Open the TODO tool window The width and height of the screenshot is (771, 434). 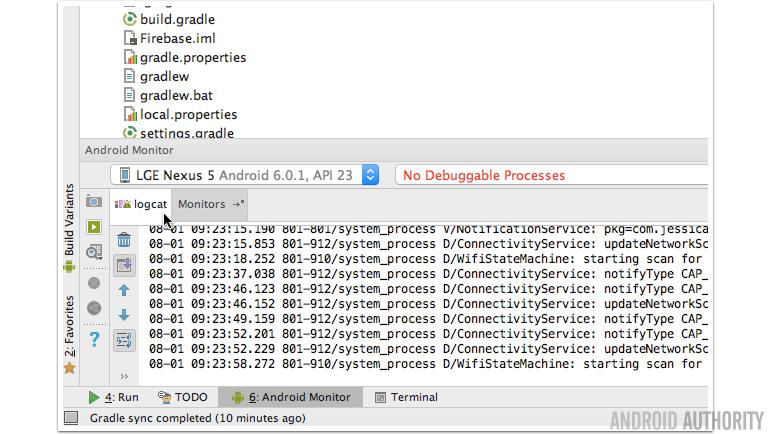coord(182,397)
